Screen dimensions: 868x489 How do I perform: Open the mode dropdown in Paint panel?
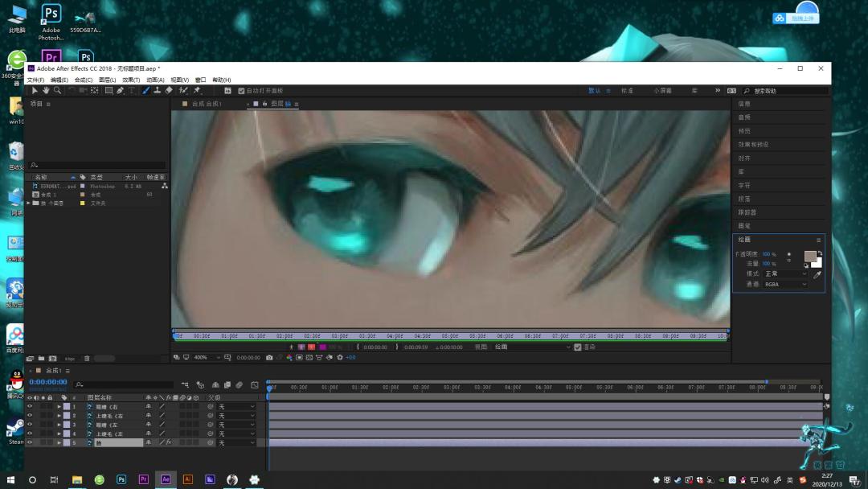coord(785,274)
